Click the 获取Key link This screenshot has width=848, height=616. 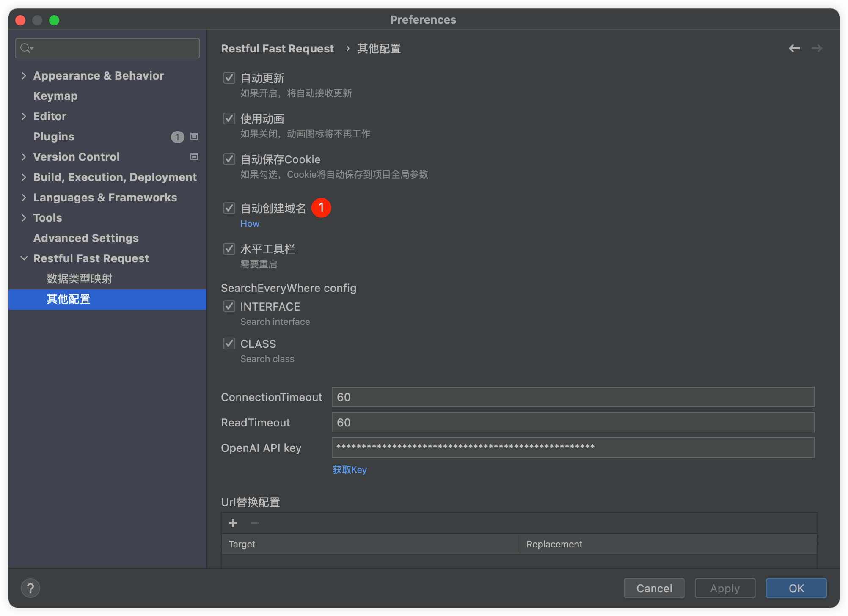(x=350, y=470)
